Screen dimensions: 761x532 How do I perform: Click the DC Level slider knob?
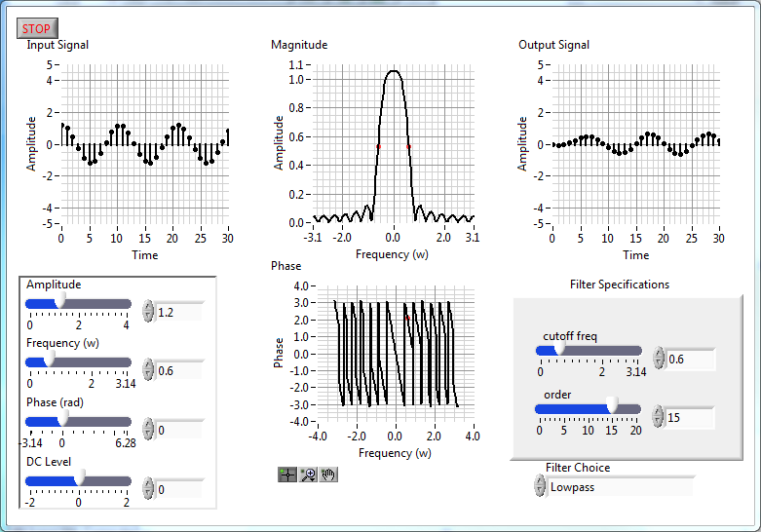tap(80, 478)
